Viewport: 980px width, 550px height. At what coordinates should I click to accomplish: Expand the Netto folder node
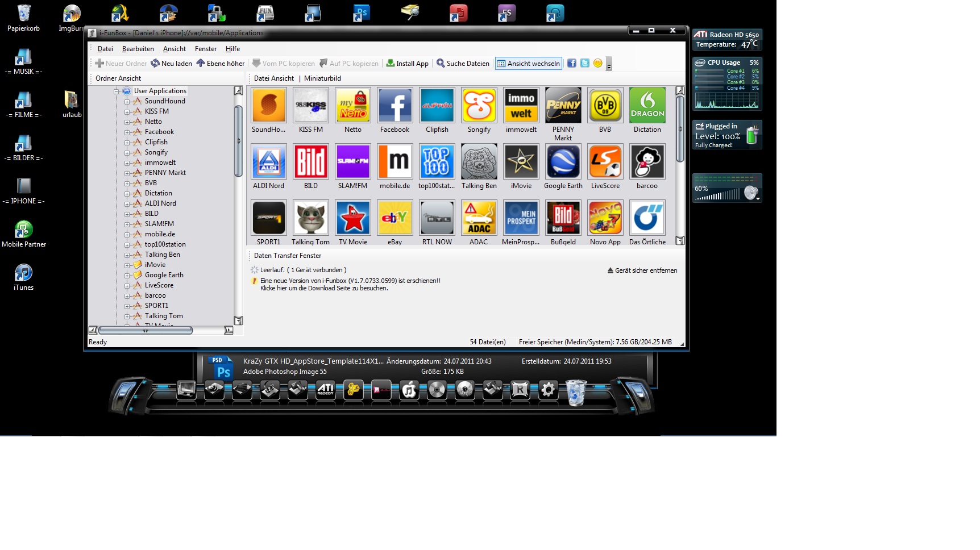pyautogui.click(x=127, y=122)
